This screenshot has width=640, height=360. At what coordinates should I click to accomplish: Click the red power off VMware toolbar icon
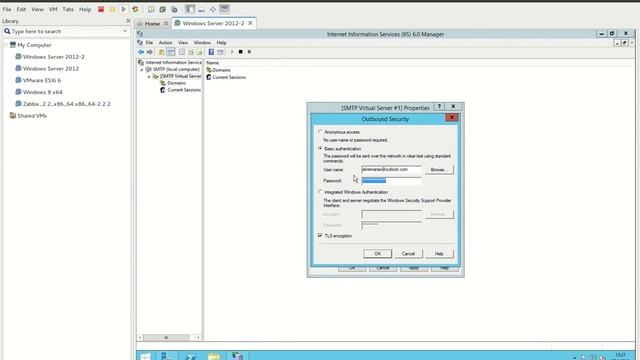(101, 9)
